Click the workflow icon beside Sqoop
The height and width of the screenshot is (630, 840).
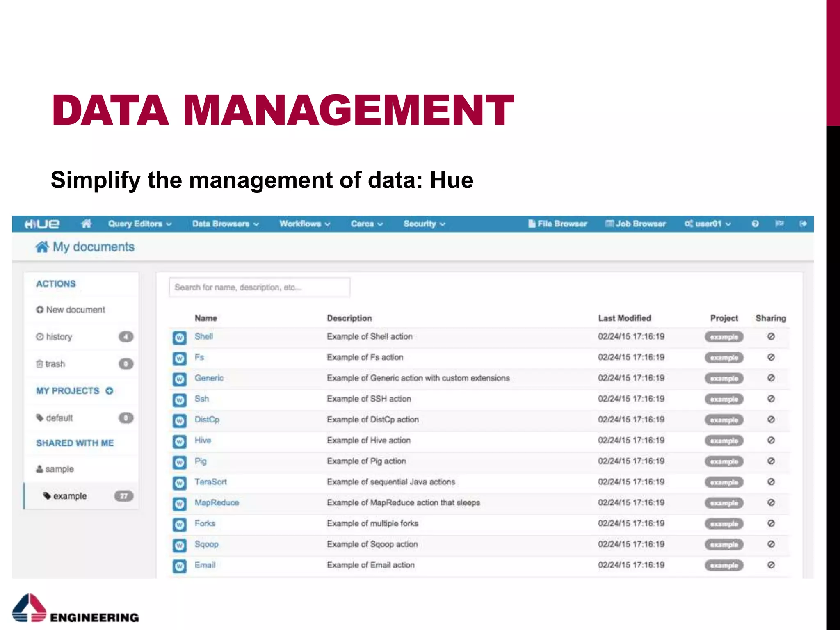tap(179, 546)
